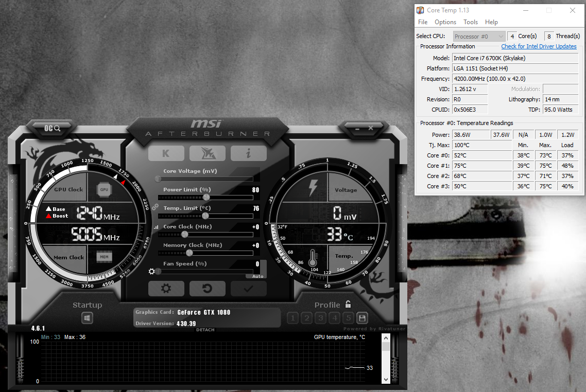Open the Options menu in Core Temp
The image size is (586, 392).
[x=445, y=22]
